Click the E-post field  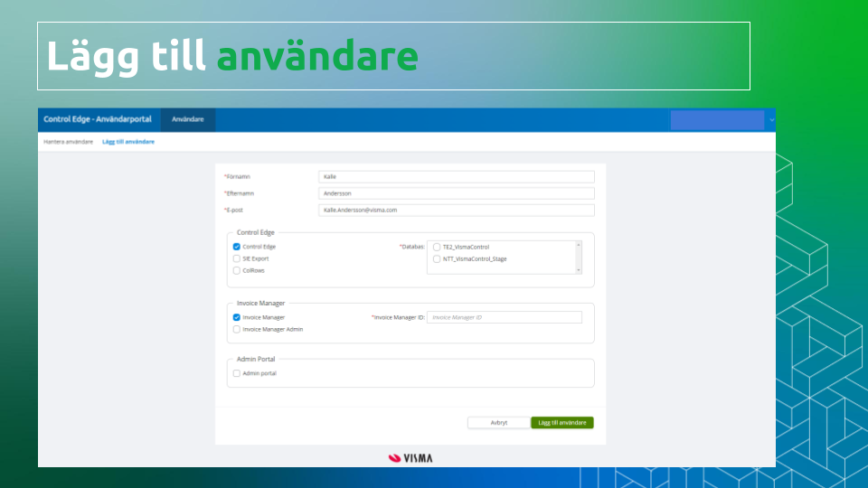tap(456, 210)
